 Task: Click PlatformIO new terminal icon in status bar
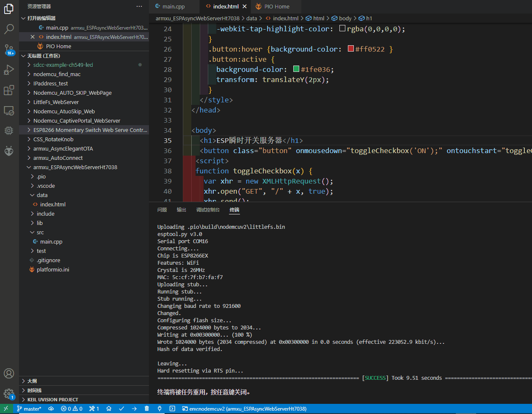point(172,409)
